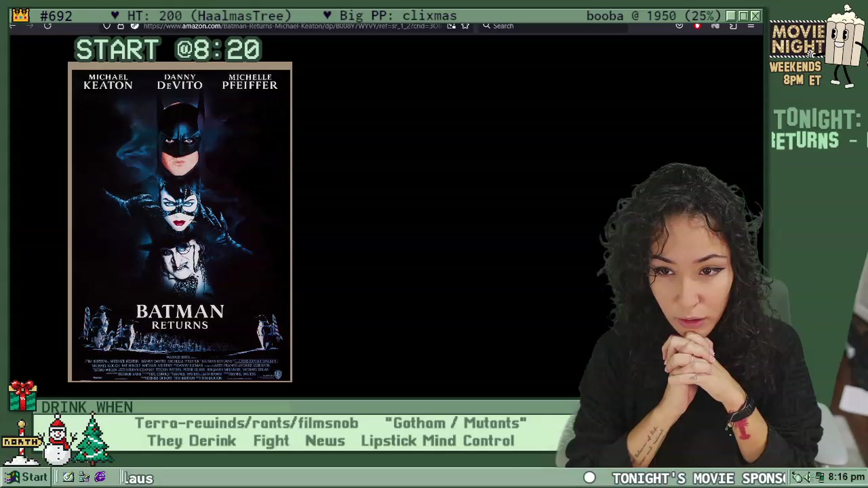Click the Pocket icon in browser toolbar
Image resolution: width=868 pixels, height=488 pixels.
coord(679,26)
